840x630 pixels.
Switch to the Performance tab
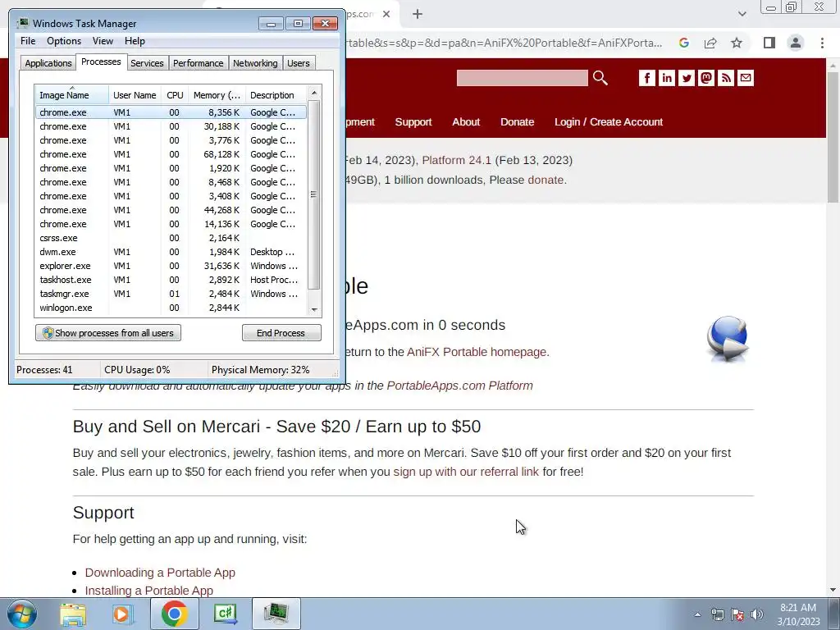199,63
